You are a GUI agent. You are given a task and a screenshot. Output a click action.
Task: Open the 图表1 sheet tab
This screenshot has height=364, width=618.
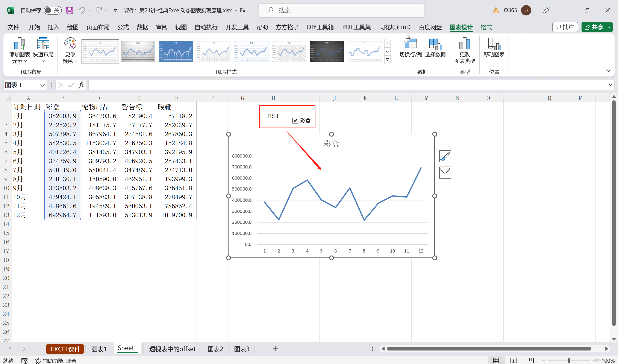click(99, 349)
